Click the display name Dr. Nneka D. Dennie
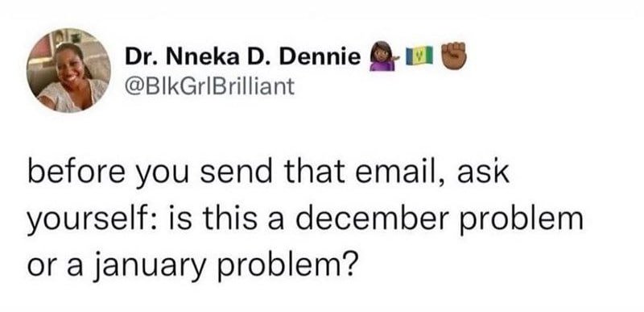 243,58
